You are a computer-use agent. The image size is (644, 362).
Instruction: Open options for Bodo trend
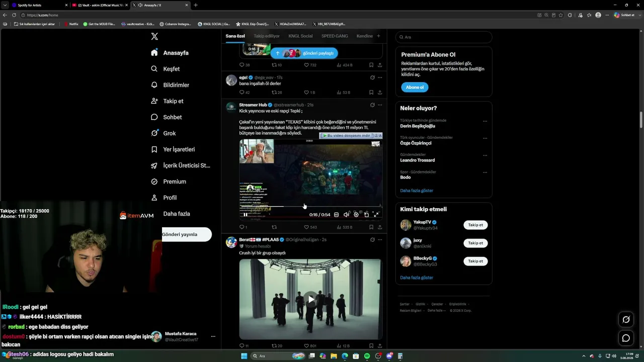point(485,172)
